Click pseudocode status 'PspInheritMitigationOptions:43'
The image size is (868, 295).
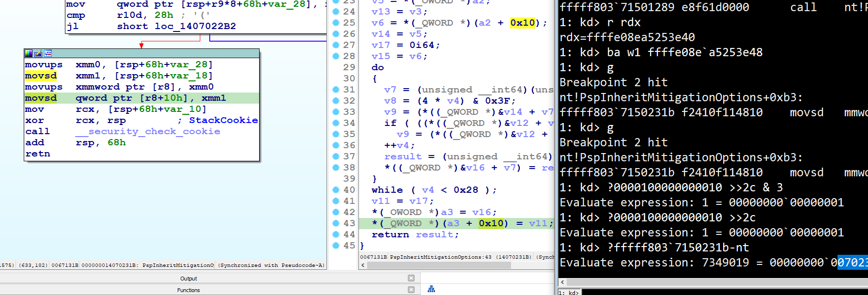440,257
